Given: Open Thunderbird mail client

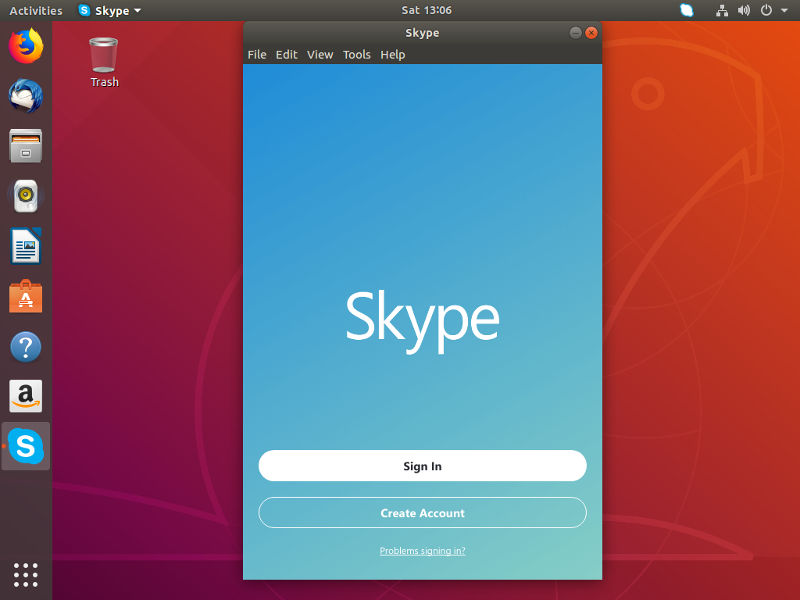Looking at the screenshot, I should click(24, 96).
